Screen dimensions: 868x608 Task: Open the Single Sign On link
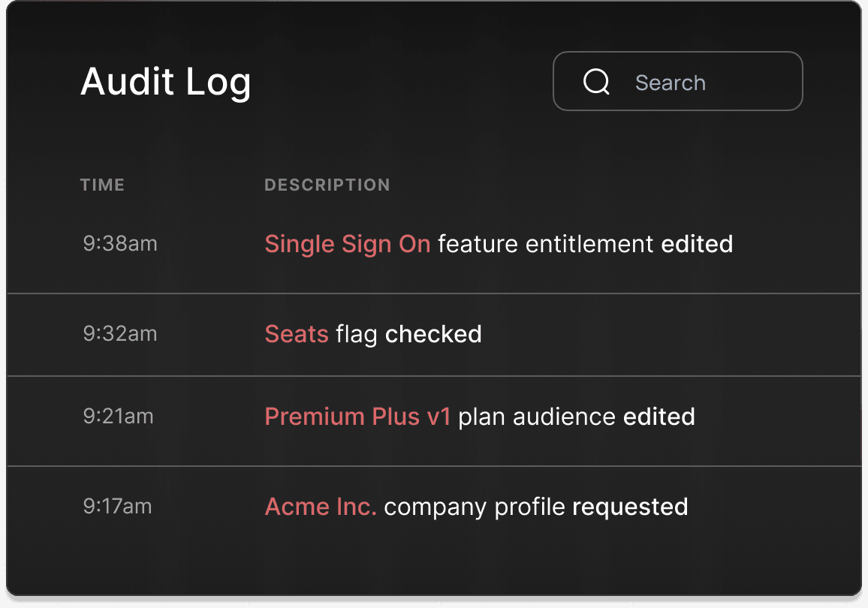pyautogui.click(x=347, y=244)
